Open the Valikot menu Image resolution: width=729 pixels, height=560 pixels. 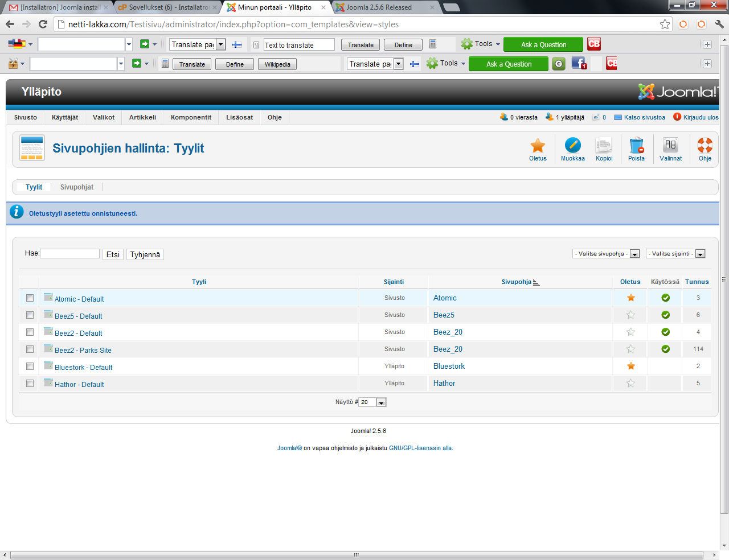point(104,117)
